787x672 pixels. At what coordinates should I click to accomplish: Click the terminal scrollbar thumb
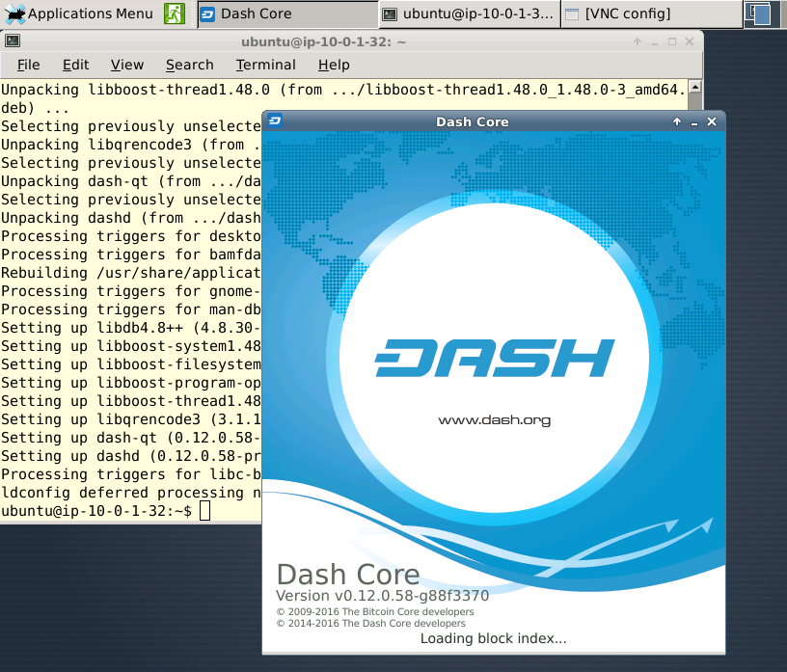tap(695, 102)
